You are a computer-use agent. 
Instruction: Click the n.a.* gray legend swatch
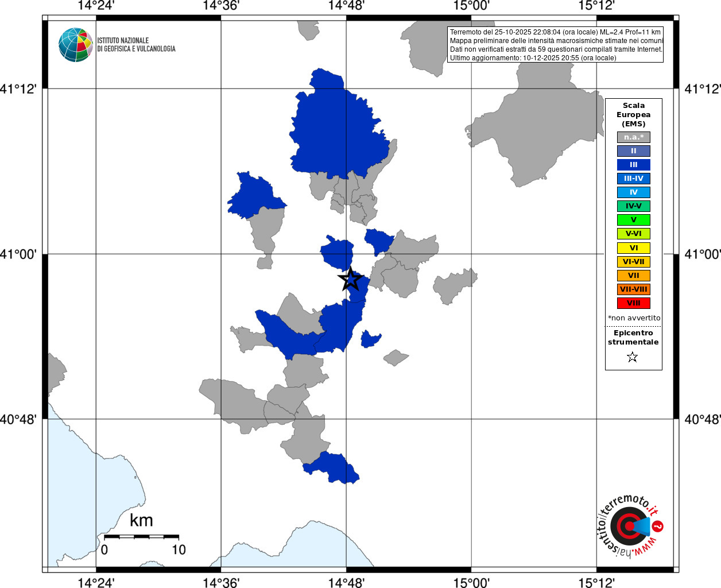point(634,137)
